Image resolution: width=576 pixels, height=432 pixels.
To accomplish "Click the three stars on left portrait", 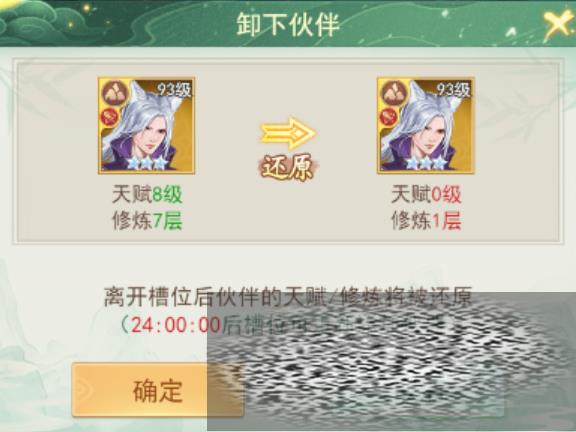I will [147, 162].
